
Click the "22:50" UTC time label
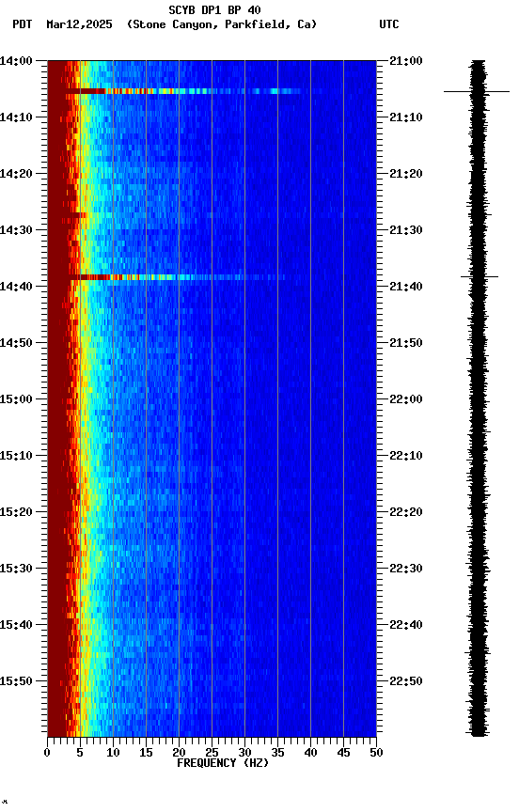click(x=406, y=681)
